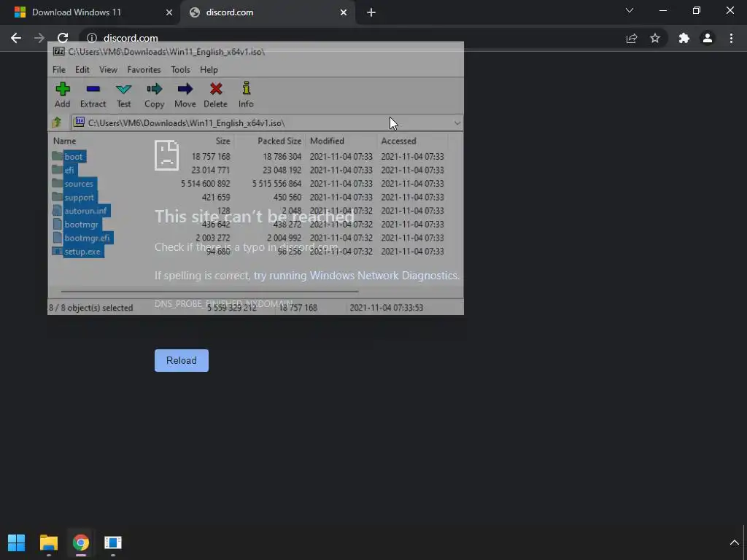This screenshot has width=747, height=560.
Task: Go up one folder level icon
Action: coord(57,122)
